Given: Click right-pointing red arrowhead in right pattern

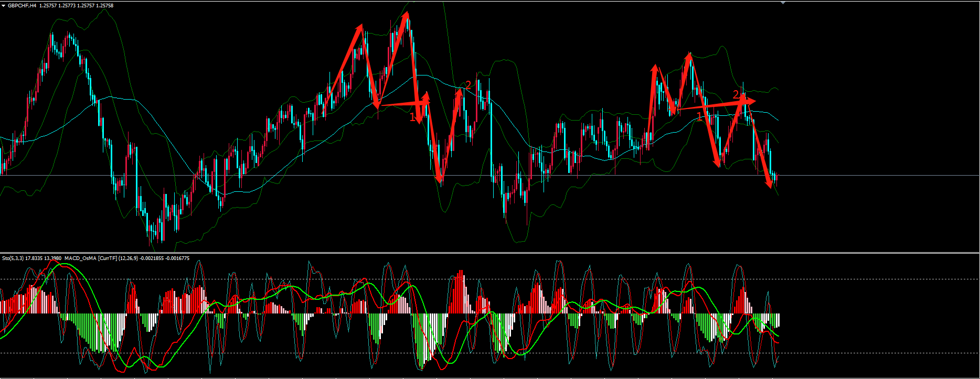Looking at the screenshot, I should point(752,101).
